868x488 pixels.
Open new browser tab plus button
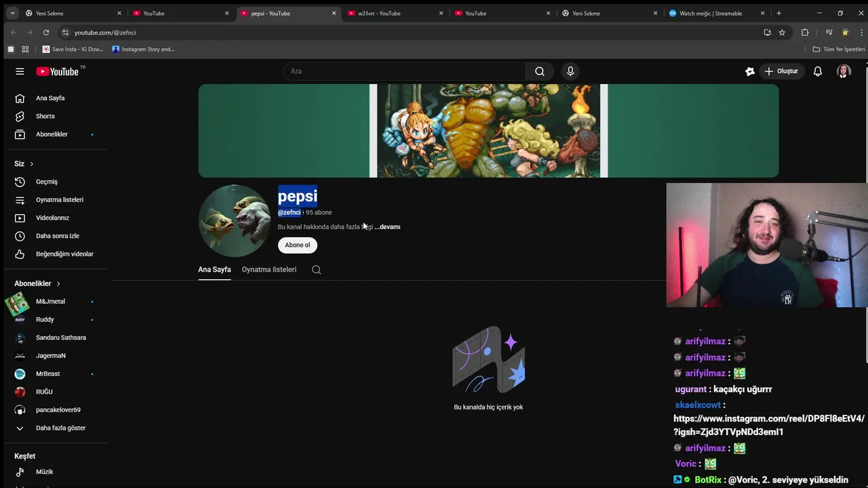click(778, 13)
